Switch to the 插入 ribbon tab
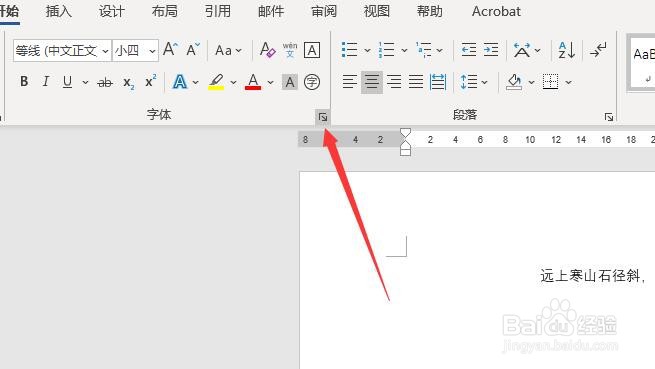 (x=58, y=11)
